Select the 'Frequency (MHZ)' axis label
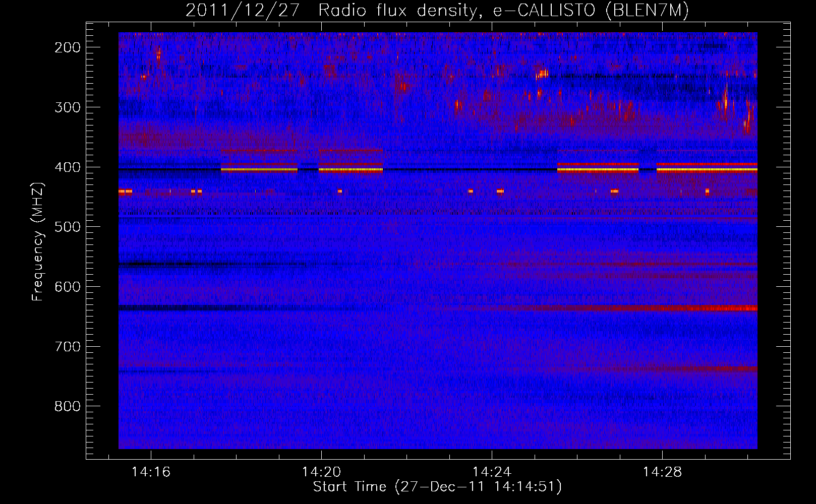This screenshot has width=816, height=504. click(x=38, y=241)
